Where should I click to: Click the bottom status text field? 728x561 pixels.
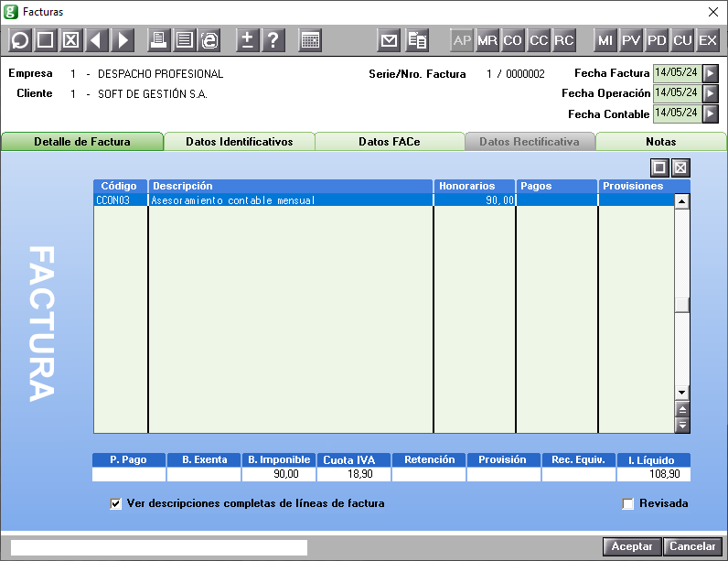[159, 547]
